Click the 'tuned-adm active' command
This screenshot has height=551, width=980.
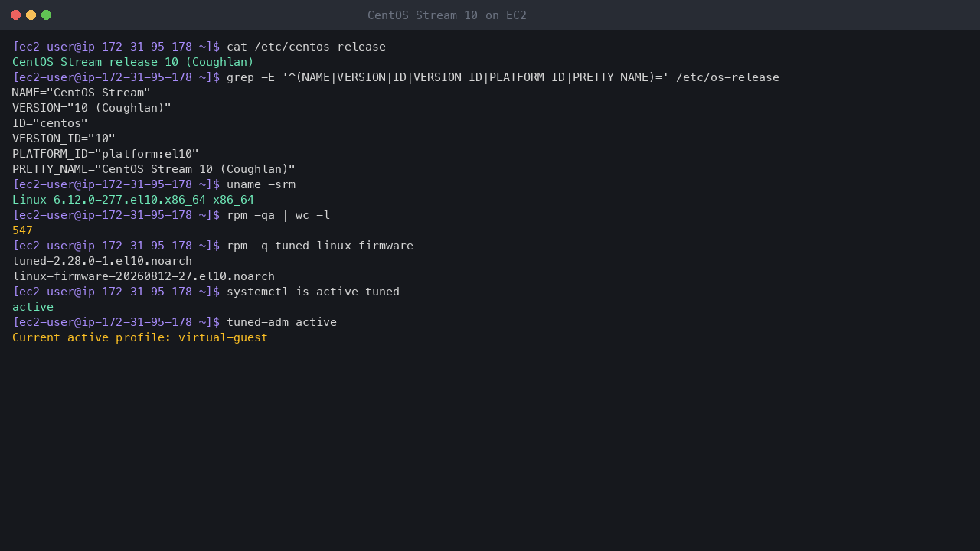[282, 322]
